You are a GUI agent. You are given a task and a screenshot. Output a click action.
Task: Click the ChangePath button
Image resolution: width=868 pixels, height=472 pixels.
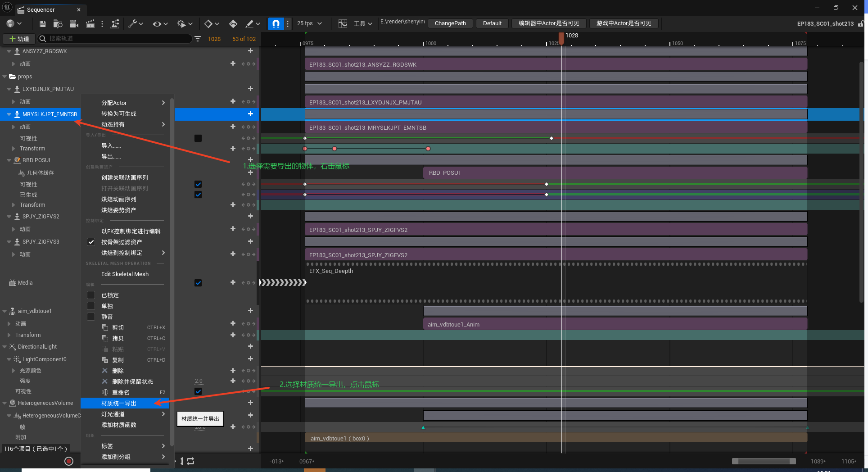click(x=450, y=23)
